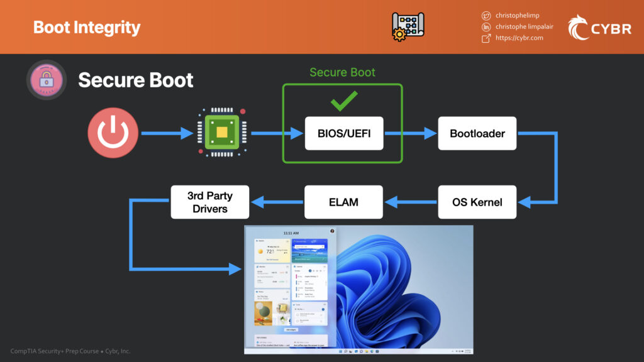
Task: Click the Add widgets button
Action: 291,329
